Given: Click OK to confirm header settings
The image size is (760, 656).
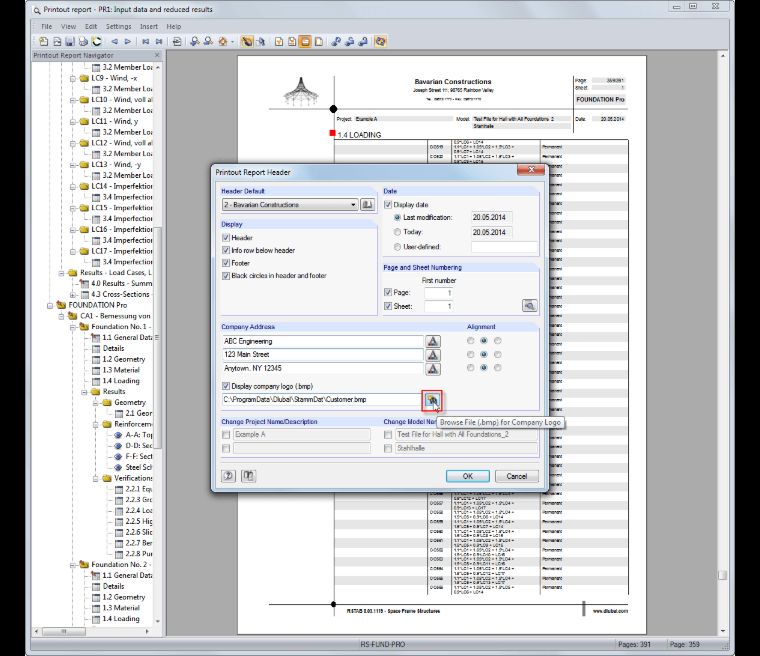Looking at the screenshot, I should click(x=467, y=476).
